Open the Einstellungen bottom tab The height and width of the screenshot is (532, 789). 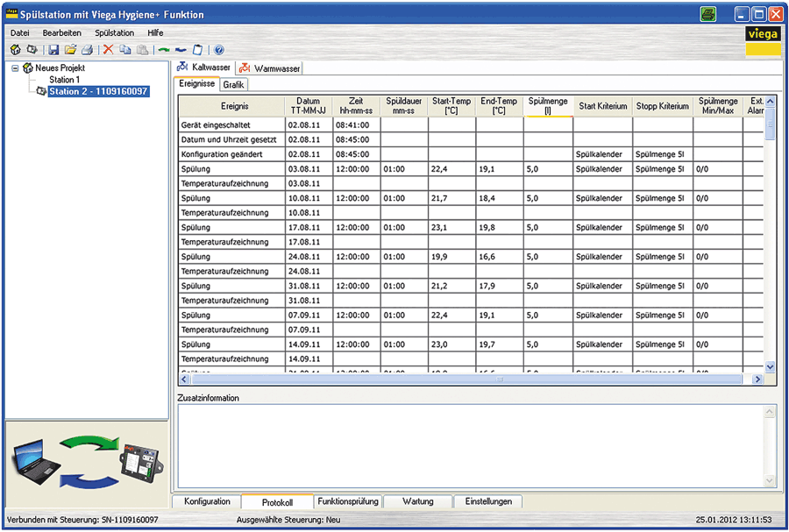coord(488,501)
